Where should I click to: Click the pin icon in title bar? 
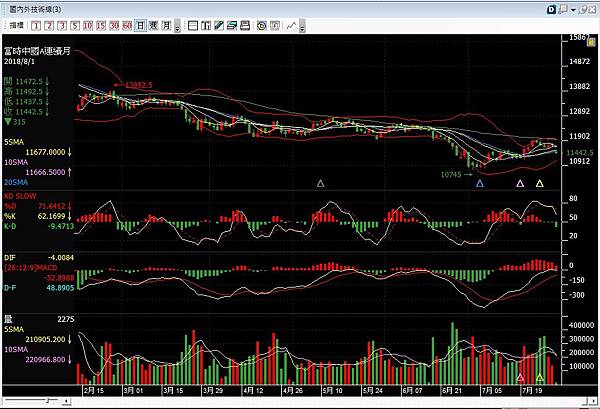(x=582, y=10)
